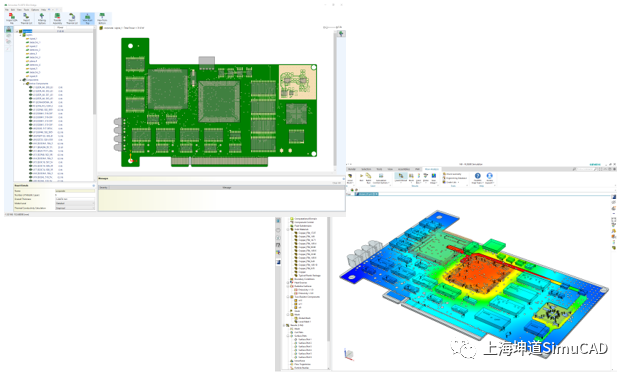Open the Options menu in the menu bar
This screenshot has width=627, height=376.
pos(35,10)
